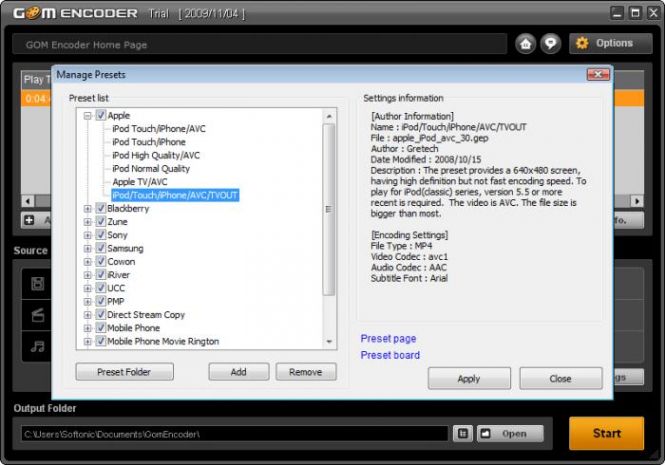Click the browse output folder icon
Viewport: 665px width, 465px height.
[x=463, y=434]
